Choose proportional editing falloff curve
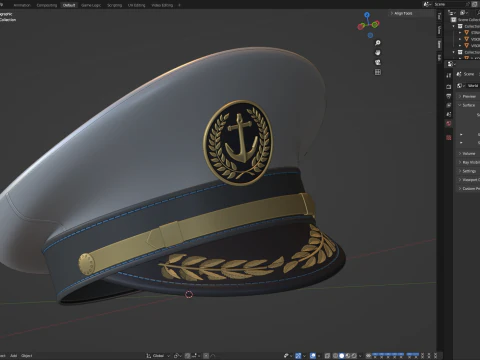 coord(213,356)
